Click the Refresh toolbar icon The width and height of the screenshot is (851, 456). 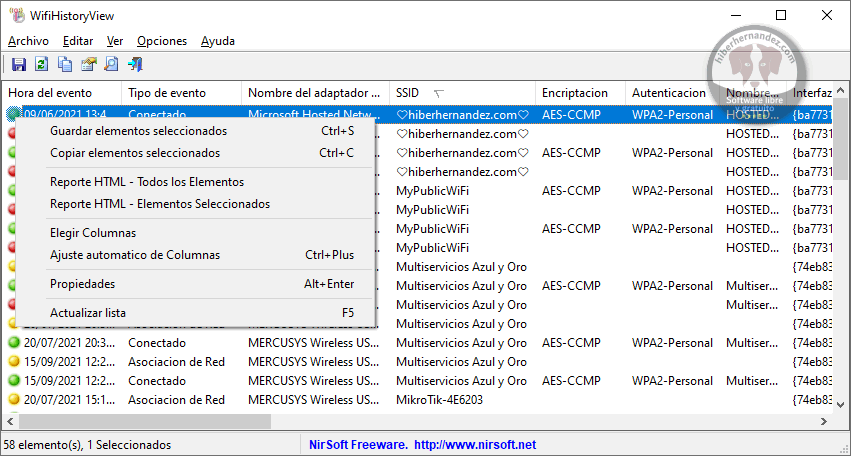41,65
